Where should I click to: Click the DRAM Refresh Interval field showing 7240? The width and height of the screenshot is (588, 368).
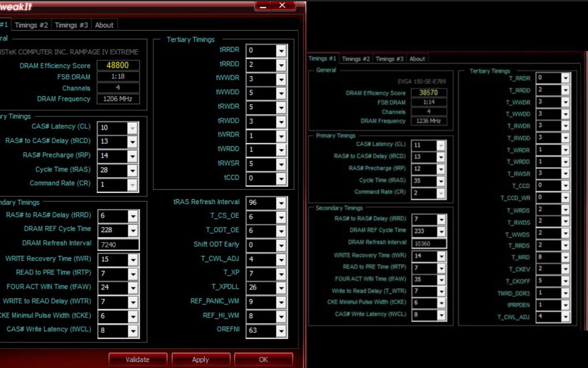(118, 245)
